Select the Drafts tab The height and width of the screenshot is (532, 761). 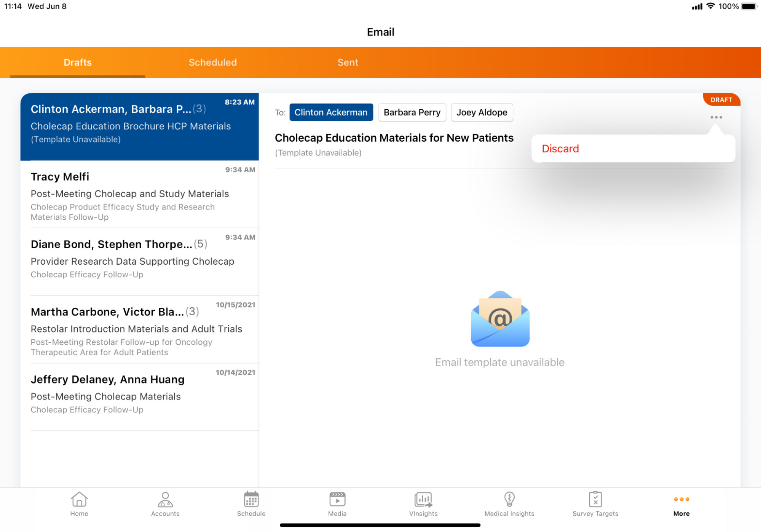78,62
